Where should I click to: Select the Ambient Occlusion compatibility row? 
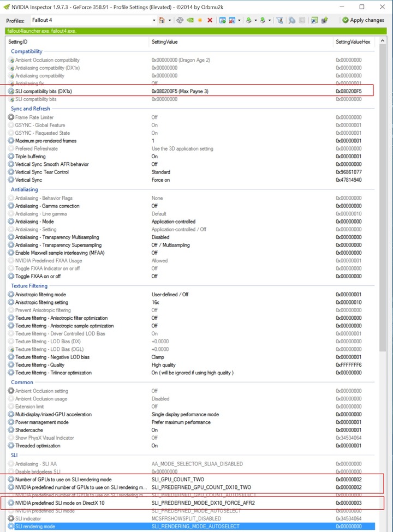(x=192, y=60)
